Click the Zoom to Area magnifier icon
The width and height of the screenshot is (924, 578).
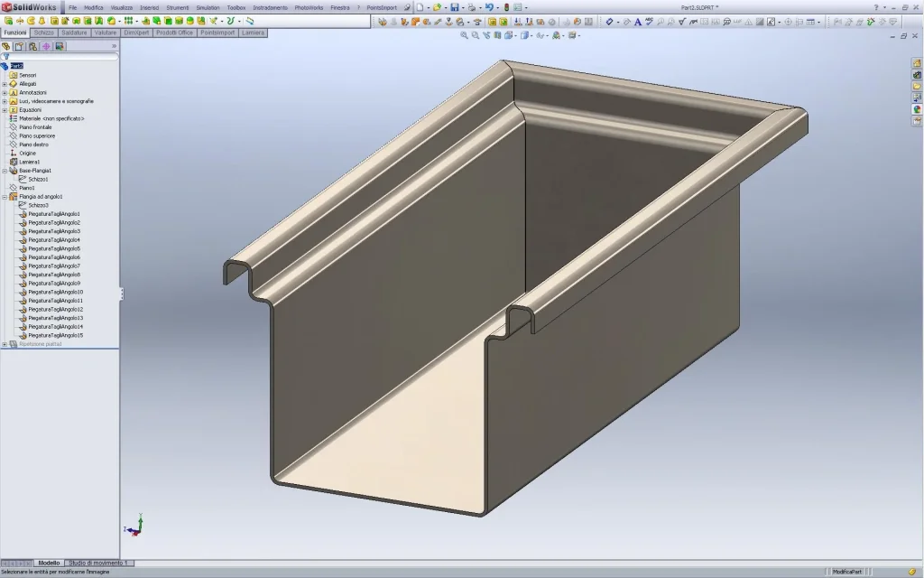[476, 35]
